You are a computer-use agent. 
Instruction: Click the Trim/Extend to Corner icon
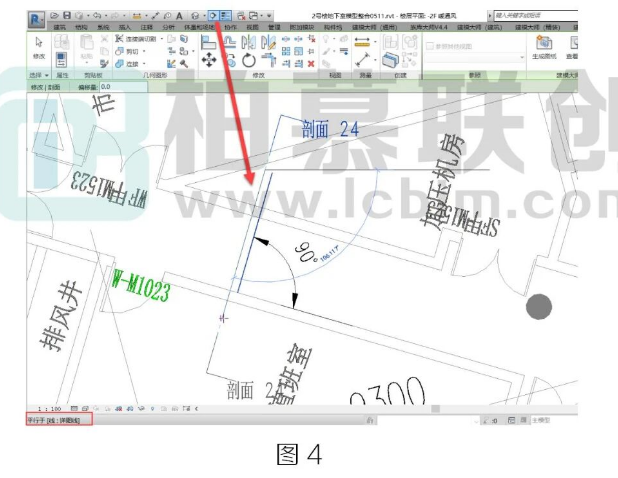click(x=269, y=60)
